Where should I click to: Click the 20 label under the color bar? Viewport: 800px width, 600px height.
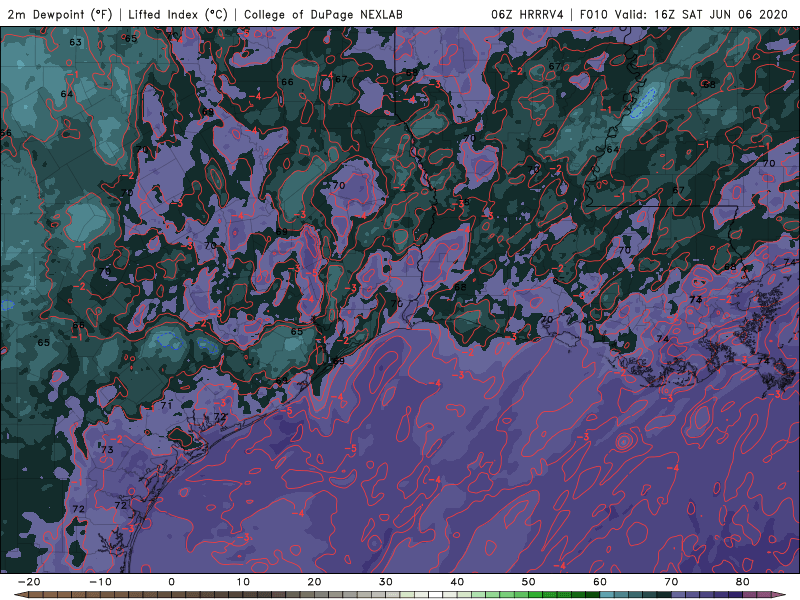click(314, 582)
